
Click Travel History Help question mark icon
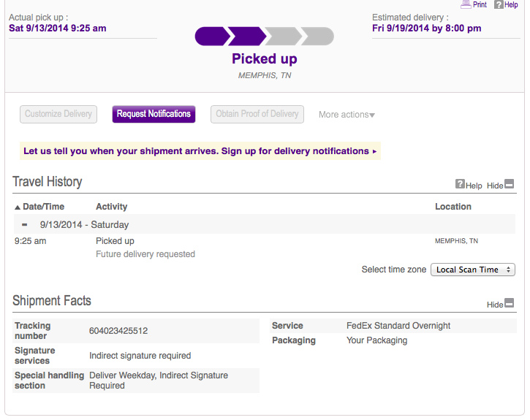(460, 184)
